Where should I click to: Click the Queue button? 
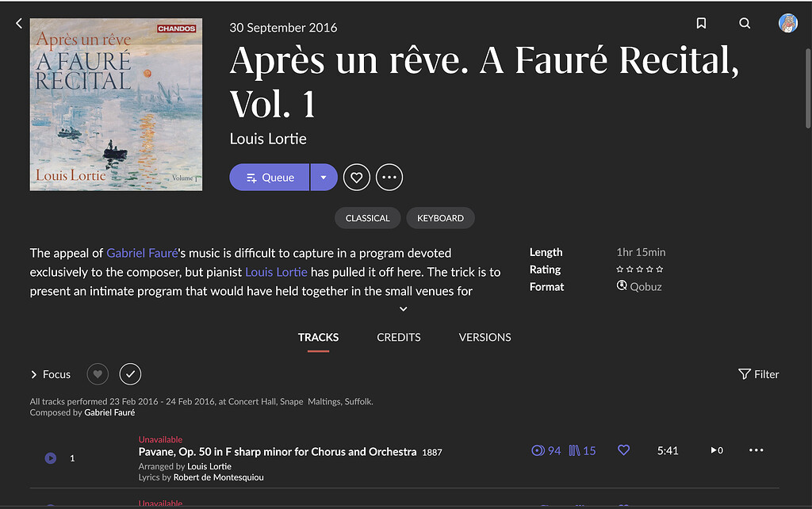269,177
